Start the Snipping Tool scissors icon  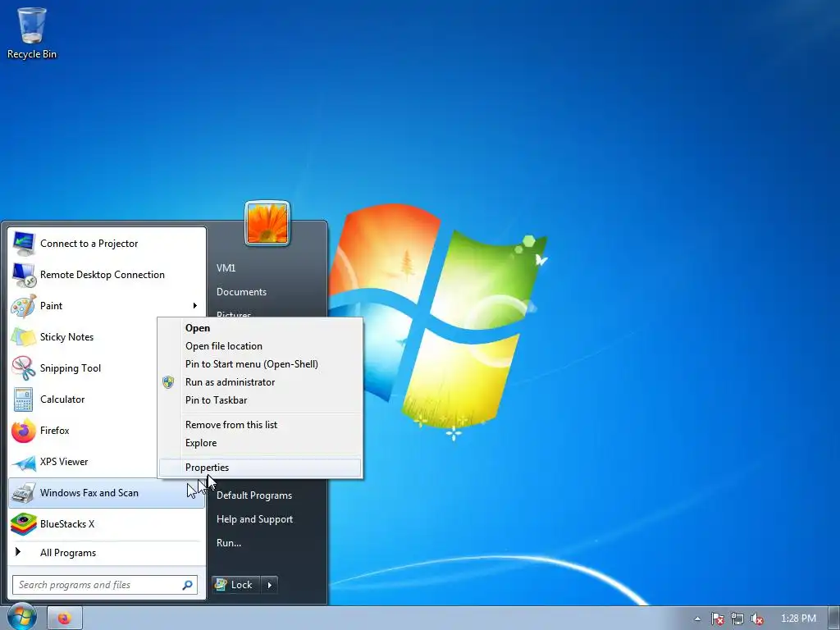[24, 368]
